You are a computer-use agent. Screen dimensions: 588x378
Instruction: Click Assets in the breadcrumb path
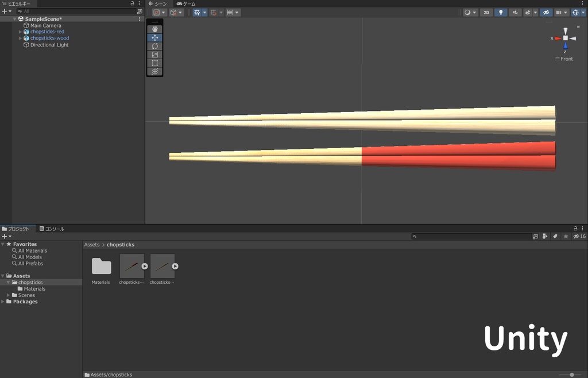[92, 245]
